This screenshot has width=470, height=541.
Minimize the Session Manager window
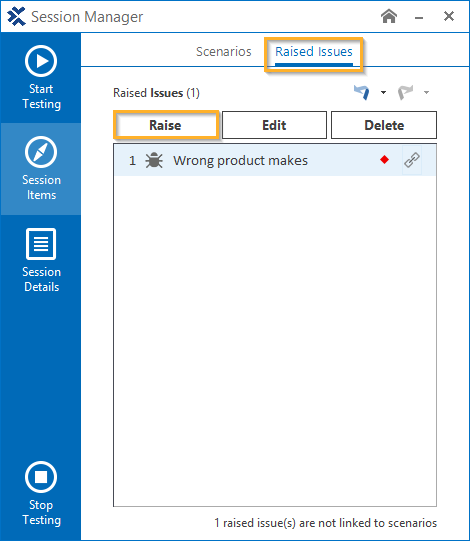(419, 17)
